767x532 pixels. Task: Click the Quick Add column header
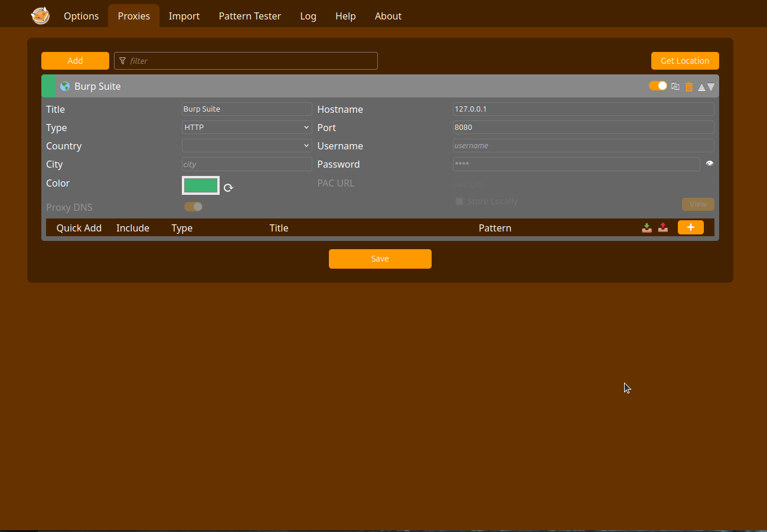(79, 228)
